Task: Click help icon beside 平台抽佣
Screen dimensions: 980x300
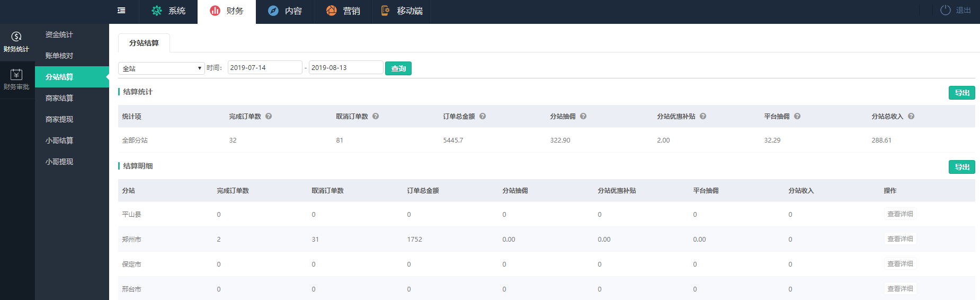Action: [x=797, y=117]
